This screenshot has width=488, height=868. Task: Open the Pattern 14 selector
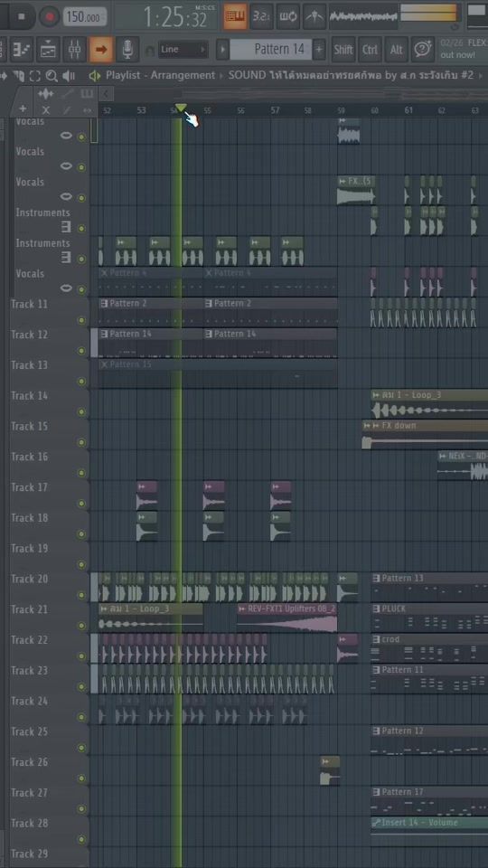tap(271, 49)
